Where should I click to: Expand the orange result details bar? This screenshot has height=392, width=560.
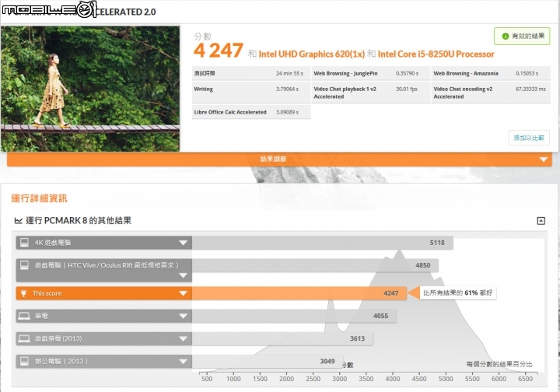(x=279, y=159)
